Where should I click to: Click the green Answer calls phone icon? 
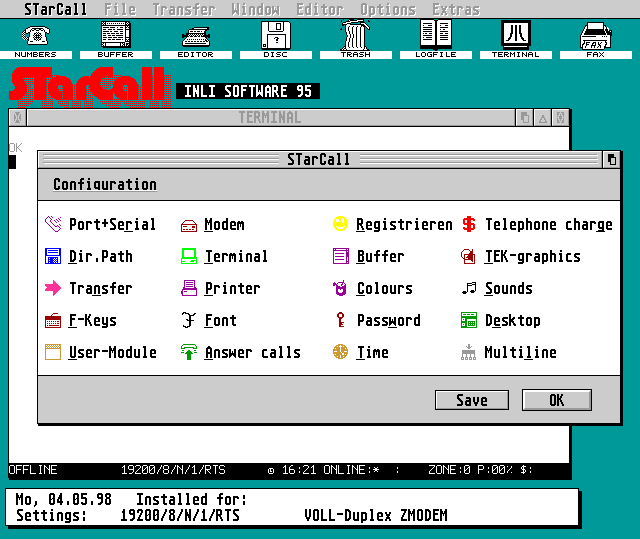pos(189,352)
